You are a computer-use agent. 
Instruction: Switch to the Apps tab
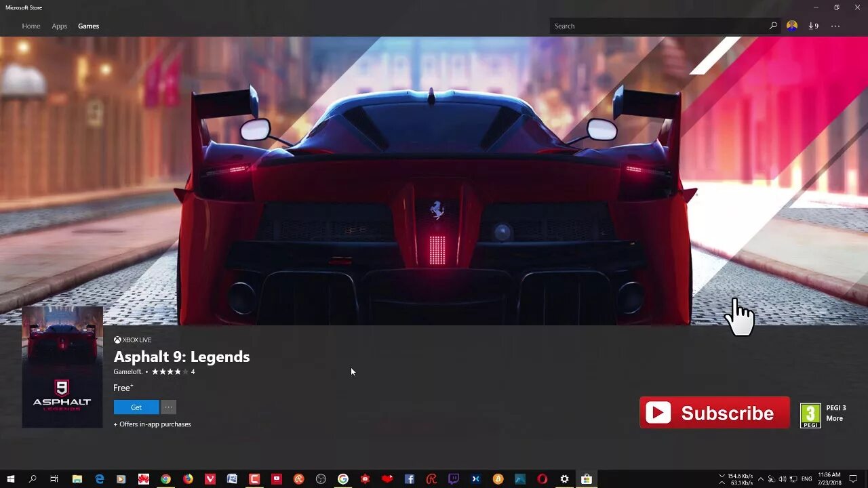tap(59, 26)
